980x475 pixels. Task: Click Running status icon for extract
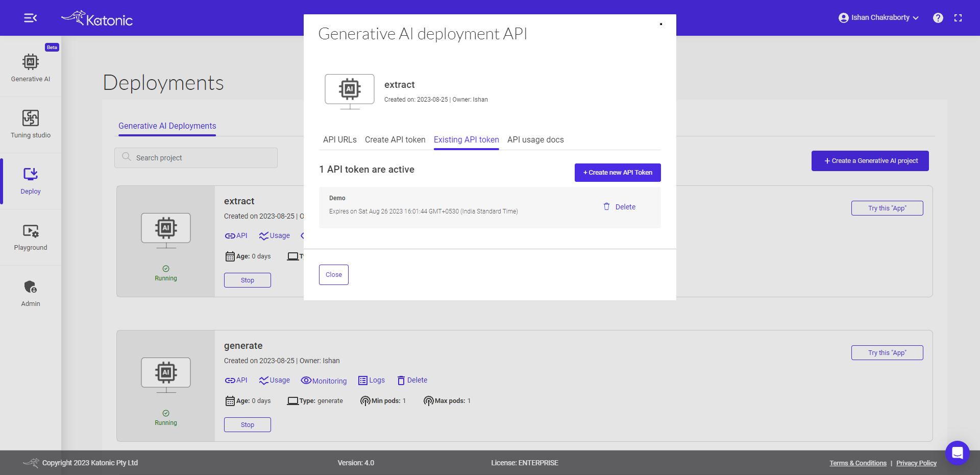pos(166,269)
